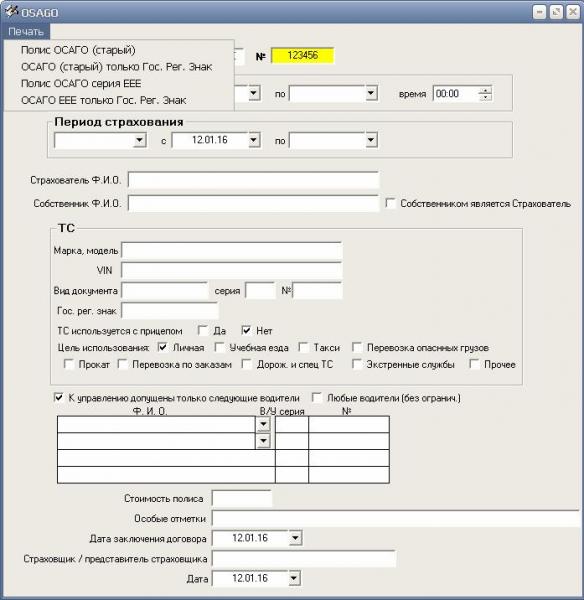Click the Страхователь Ф.И.О. field

(x=253, y=180)
